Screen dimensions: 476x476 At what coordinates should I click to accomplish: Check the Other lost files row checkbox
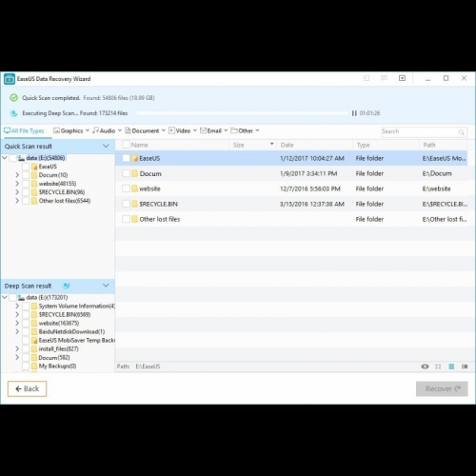click(x=126, y=219)
